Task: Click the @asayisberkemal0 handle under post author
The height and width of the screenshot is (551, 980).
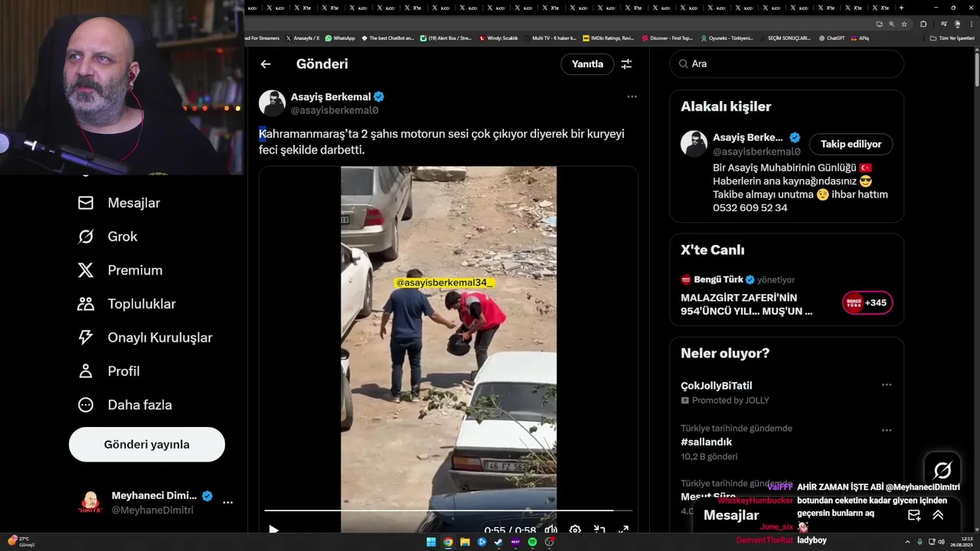Action: pyautogui.click(x=335, y=110)
